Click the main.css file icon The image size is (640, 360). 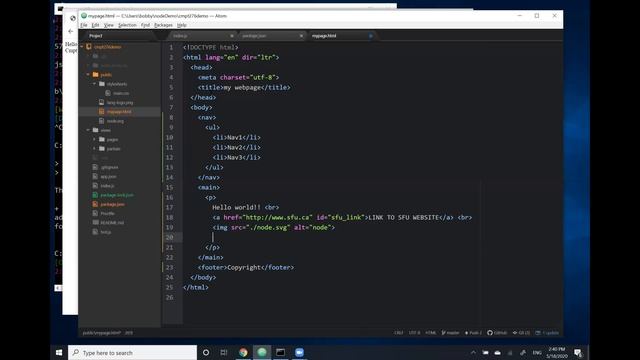tap(108, 93)
